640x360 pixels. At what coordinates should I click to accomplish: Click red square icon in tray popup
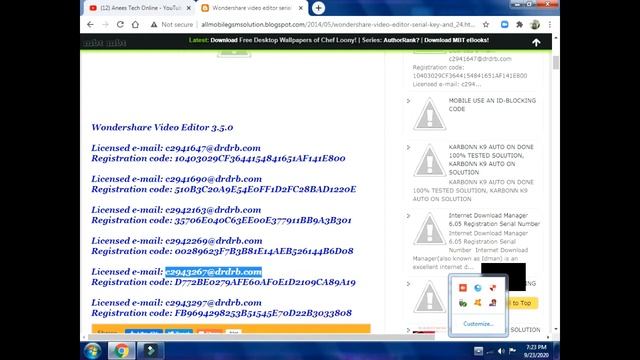[x=462, y=288]
